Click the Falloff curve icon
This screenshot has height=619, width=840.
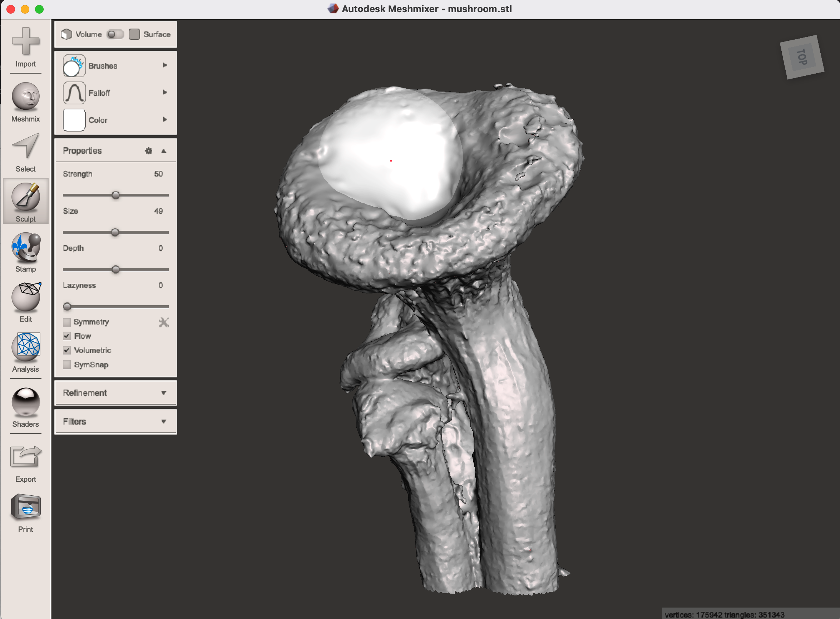coord(74,93)
